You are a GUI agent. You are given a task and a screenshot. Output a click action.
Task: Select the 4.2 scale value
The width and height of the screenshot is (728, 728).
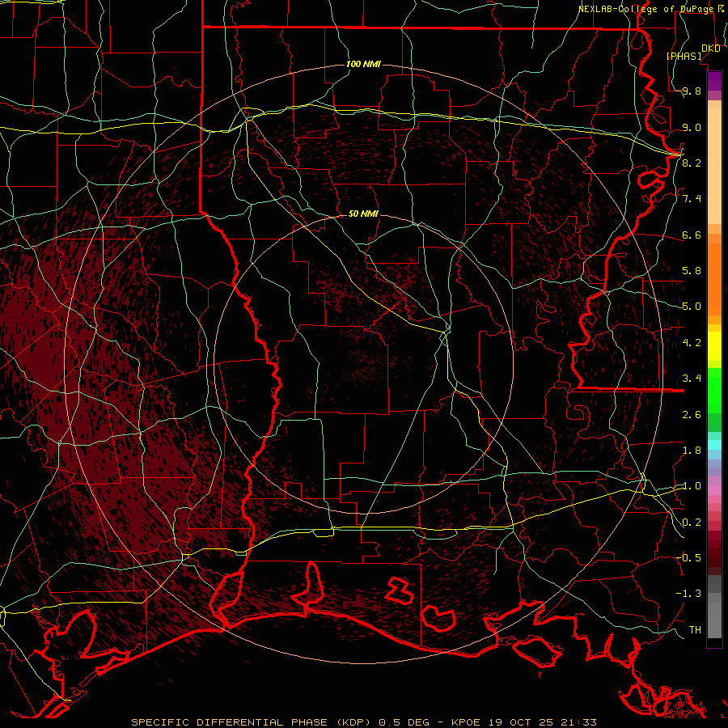pyautogui.click(x=692, y=343)
